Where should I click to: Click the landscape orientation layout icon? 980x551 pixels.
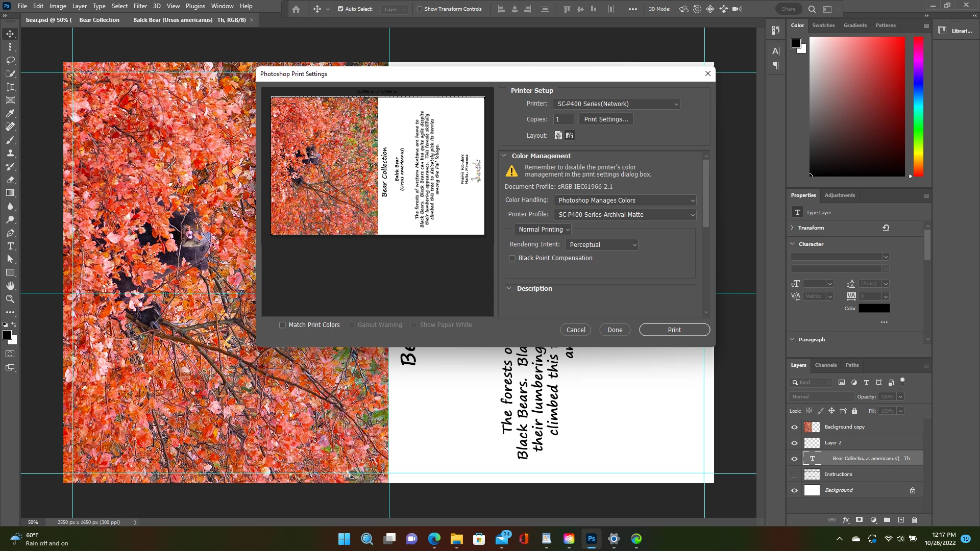tap(570, 136)
